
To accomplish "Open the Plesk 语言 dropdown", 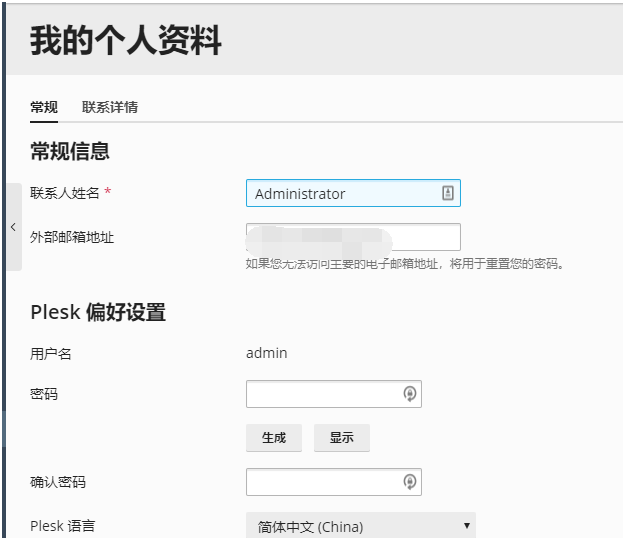I will [361, 526].
